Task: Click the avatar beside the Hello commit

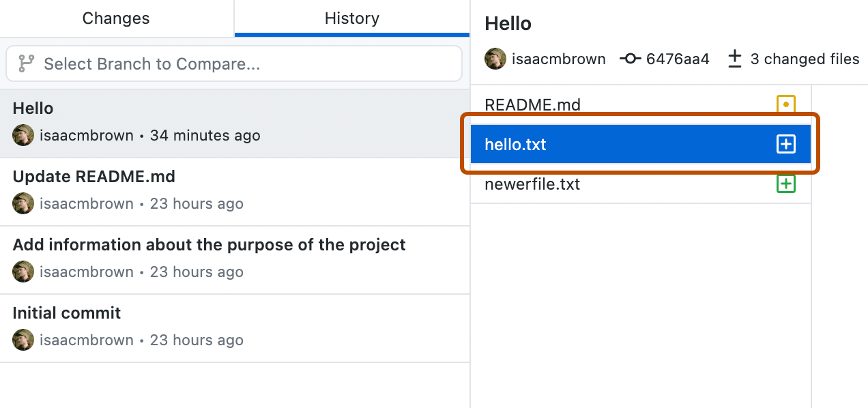Action: click(x=23, y=135)
